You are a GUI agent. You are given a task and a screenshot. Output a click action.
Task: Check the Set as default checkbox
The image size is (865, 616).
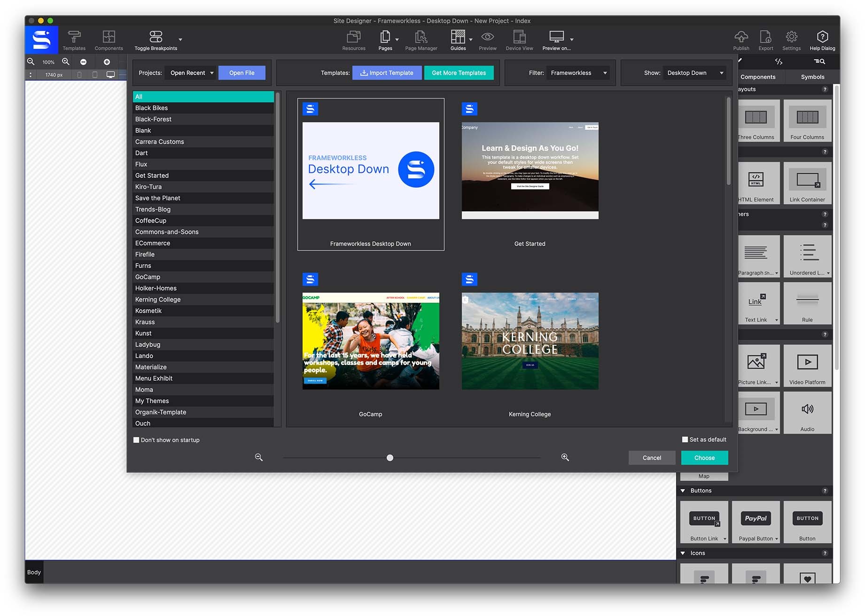point(685,439)
